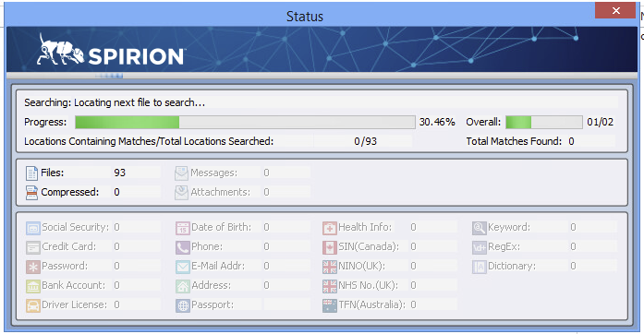Click the Social Security card icon
The image size is (644, 334).
pyautogui.click(x=33, y=228)
